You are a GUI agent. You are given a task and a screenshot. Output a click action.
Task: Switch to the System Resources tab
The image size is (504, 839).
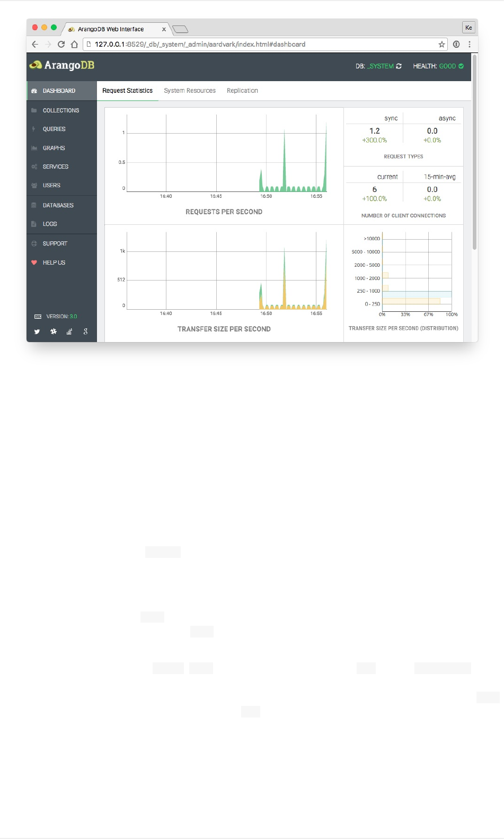[x=190, y=91]
